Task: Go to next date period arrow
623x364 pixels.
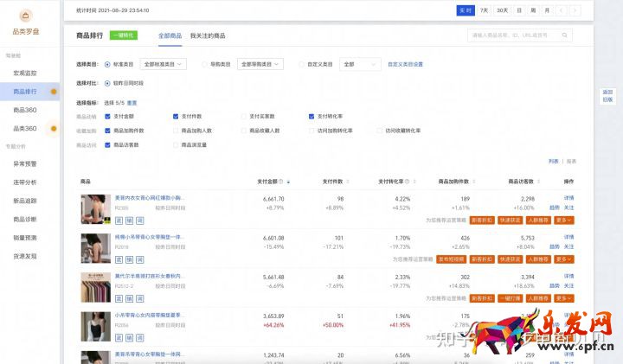Action: pyautogui.click(x=575, y=10)
